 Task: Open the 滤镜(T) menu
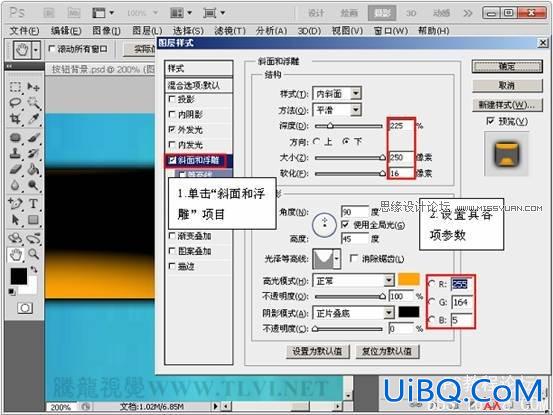tap(230, 31)
